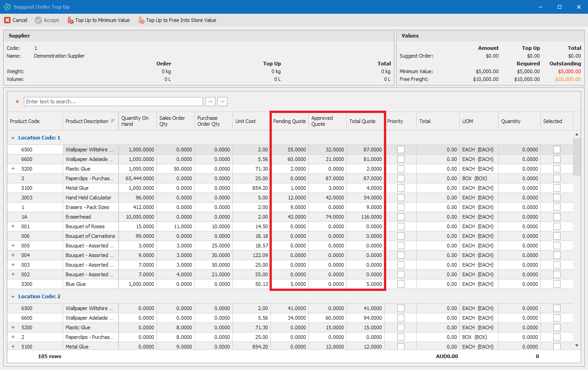Jump to next search result arrow
The image size is (588, 370).
click(x=222, y=102)
